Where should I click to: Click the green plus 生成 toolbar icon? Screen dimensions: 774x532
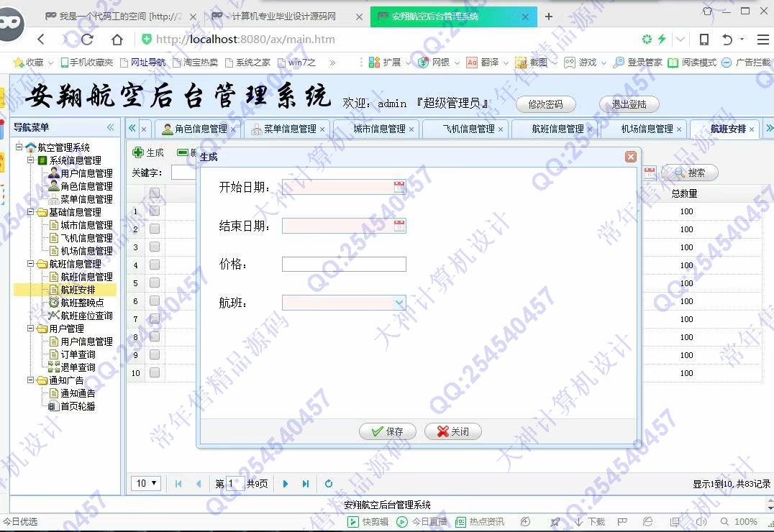[x=137, y=152]
